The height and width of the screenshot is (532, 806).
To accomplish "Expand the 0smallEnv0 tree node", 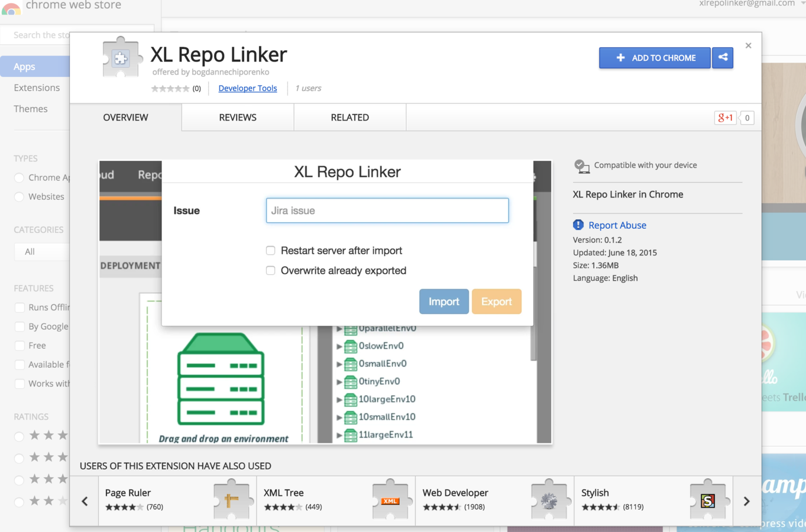I will [339, 364].
